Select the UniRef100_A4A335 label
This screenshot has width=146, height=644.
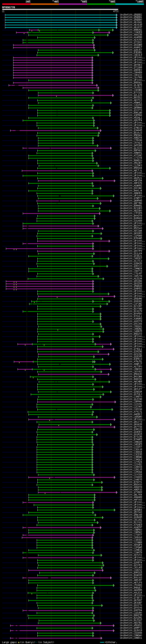tap(131, 35)
